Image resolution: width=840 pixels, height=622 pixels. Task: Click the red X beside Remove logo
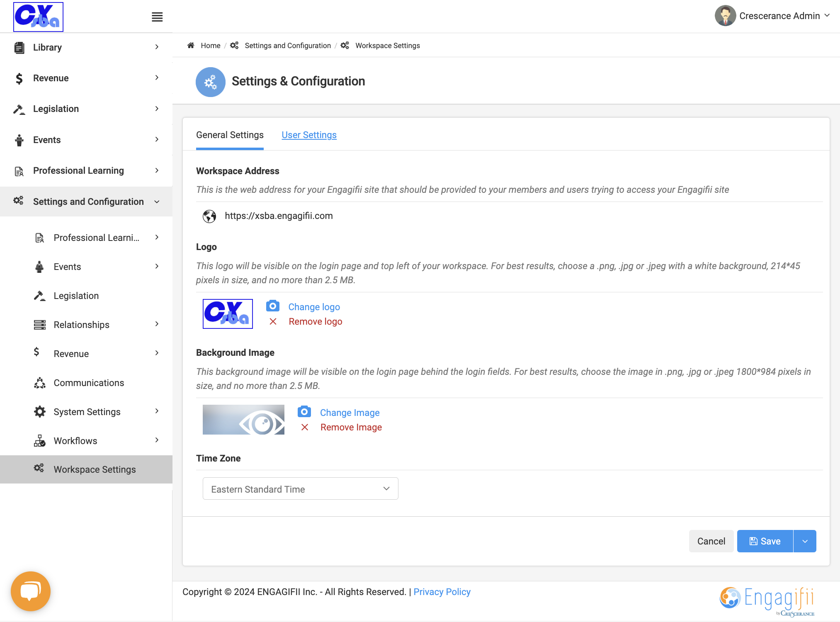(x=273, y=321)
